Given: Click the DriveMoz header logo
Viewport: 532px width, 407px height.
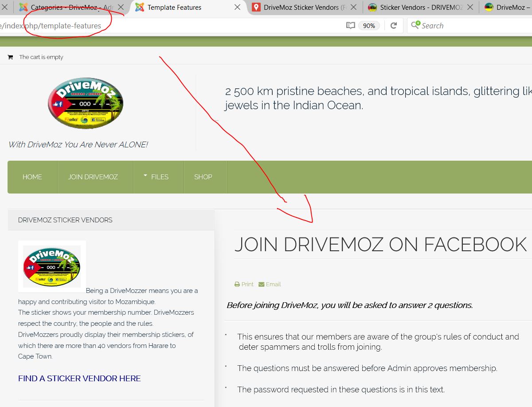Looking at the screenshot, I should tap(86, 103).
